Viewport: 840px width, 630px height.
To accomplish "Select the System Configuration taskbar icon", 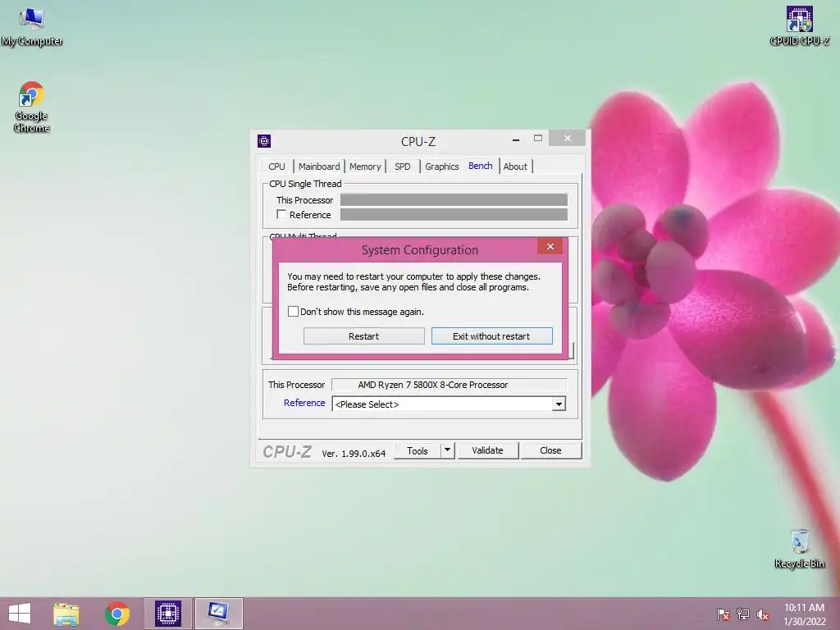I will [x=218, y=614].
